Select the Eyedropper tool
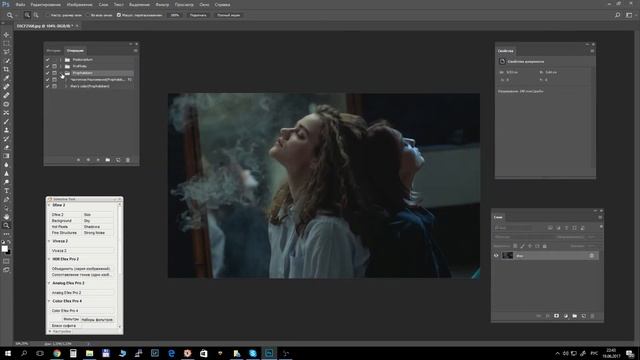The height and width of the screenshot is (360, 640). pos(6,78)
